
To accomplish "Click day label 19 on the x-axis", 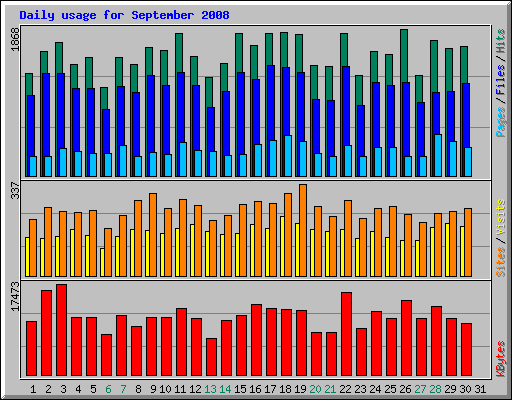I will point(300,389).
